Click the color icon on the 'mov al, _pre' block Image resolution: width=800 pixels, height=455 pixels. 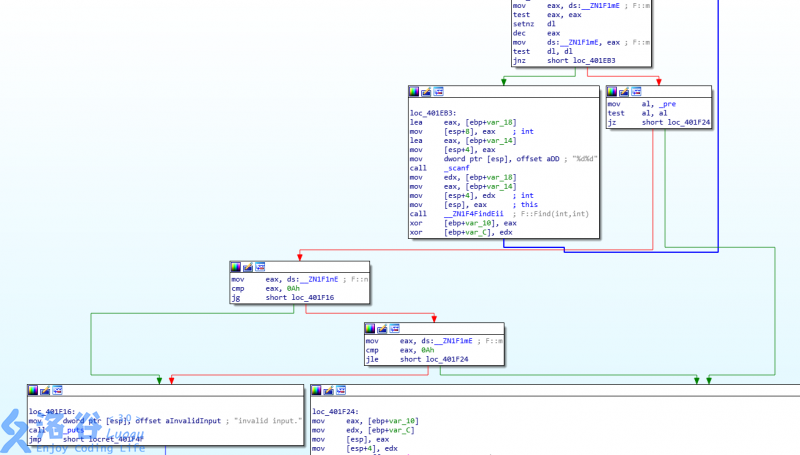coord(614,91)
